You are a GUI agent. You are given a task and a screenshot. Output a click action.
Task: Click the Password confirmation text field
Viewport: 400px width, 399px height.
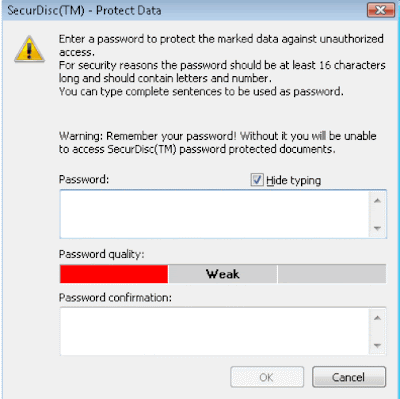pyautogui.click(x=214, y=331)
